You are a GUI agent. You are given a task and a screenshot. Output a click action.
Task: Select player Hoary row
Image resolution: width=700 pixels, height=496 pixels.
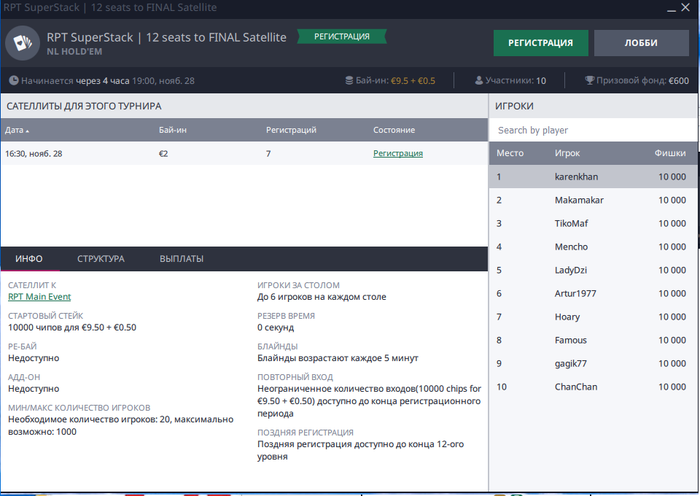point(593,317)
